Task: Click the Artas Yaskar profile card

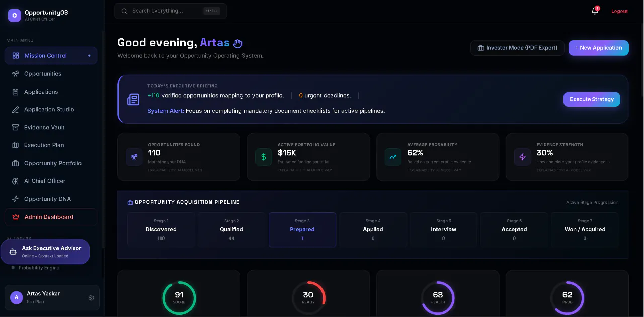Action: click(52, 298)
